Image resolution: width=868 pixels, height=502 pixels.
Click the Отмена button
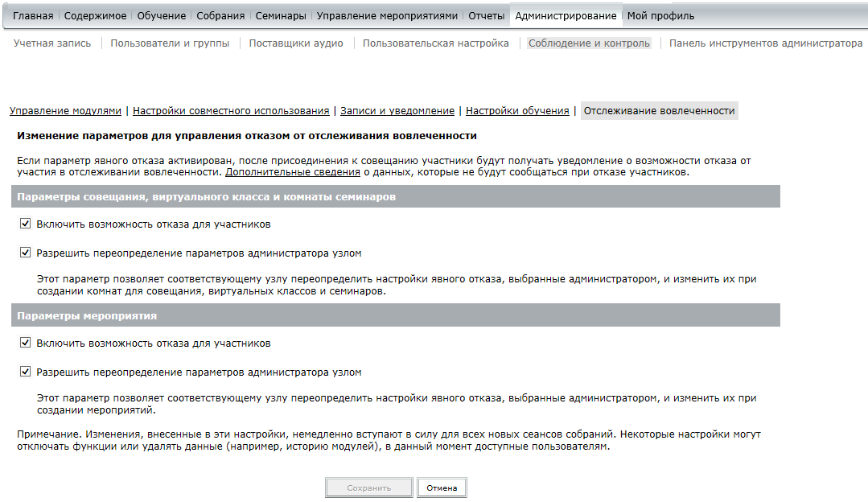[442, 488]
